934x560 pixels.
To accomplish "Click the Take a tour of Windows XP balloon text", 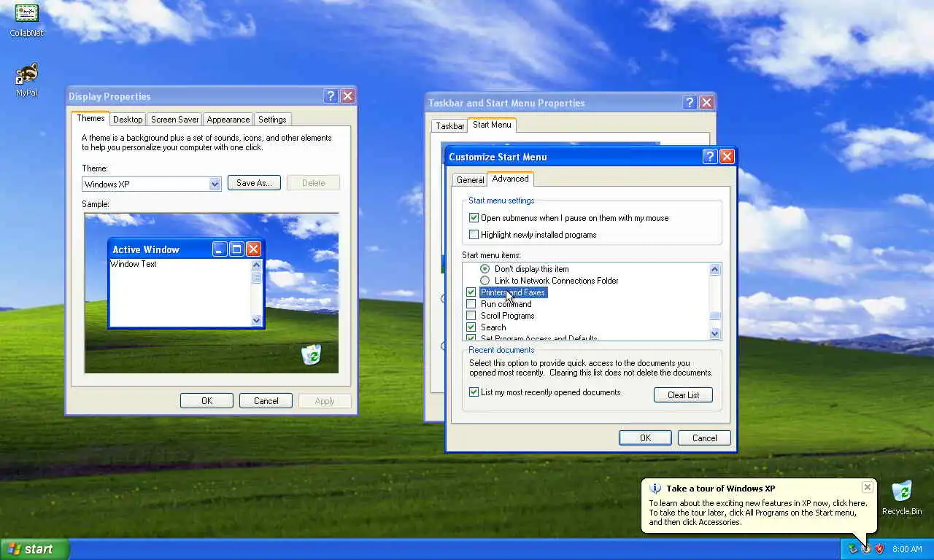I will 720,489.
